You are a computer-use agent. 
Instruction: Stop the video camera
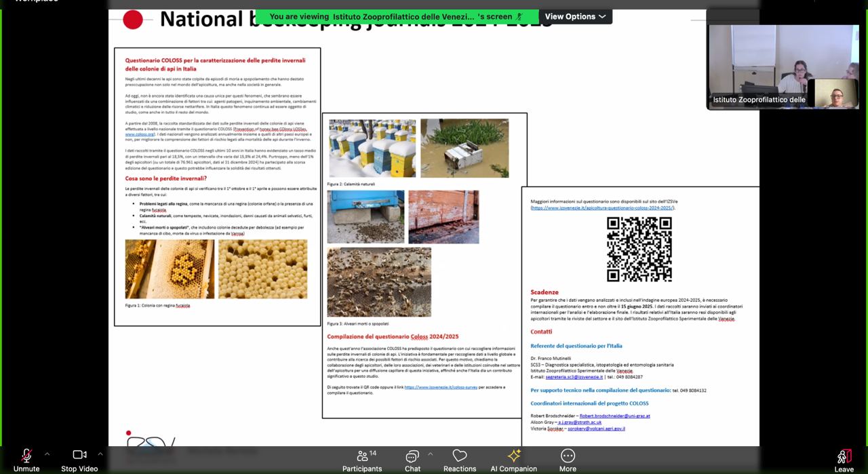[x=79, y=460]
